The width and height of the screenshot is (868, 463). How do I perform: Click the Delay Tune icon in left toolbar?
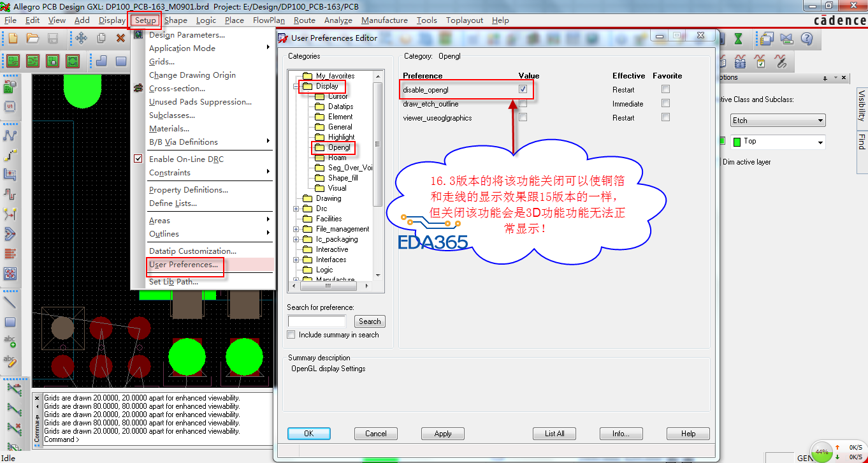(x=10, y=193)
